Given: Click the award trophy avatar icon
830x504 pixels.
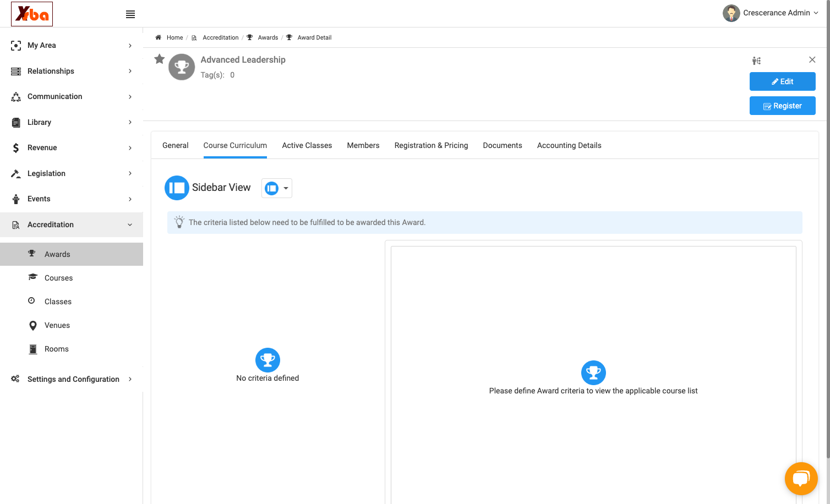Looking at the screenshot, I should (x=182, y=67).
